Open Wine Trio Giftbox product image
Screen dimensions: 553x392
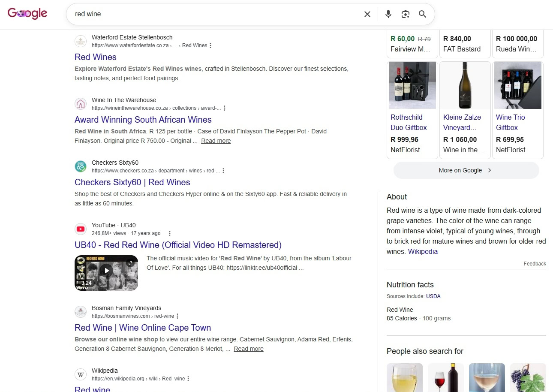[518, 85]
